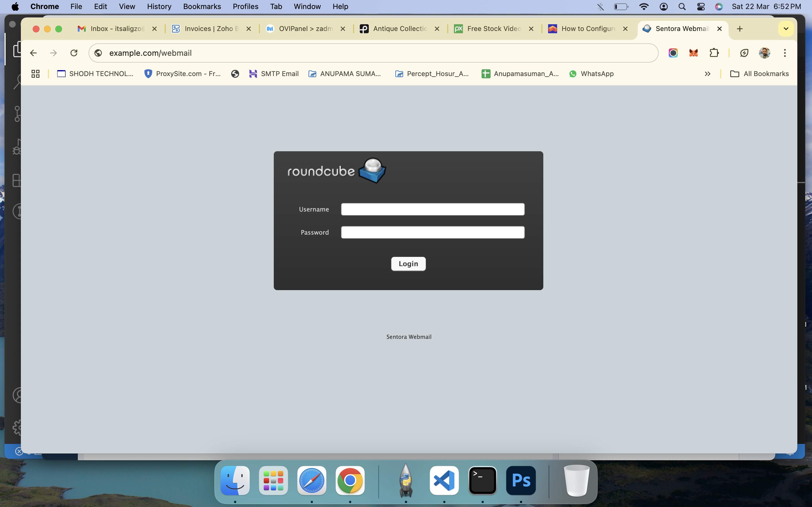Focus the Password input field
Screen dimensions: 812x507
pyautogui.click(x=433, y=232)
